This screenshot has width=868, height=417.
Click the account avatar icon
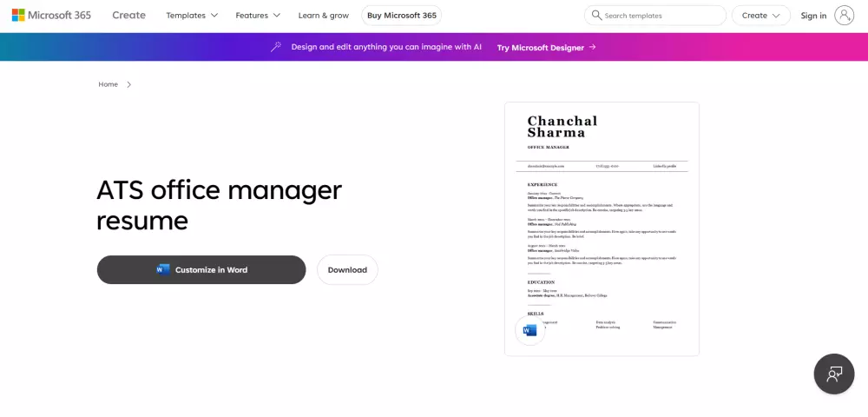click(x=845, y=16)
